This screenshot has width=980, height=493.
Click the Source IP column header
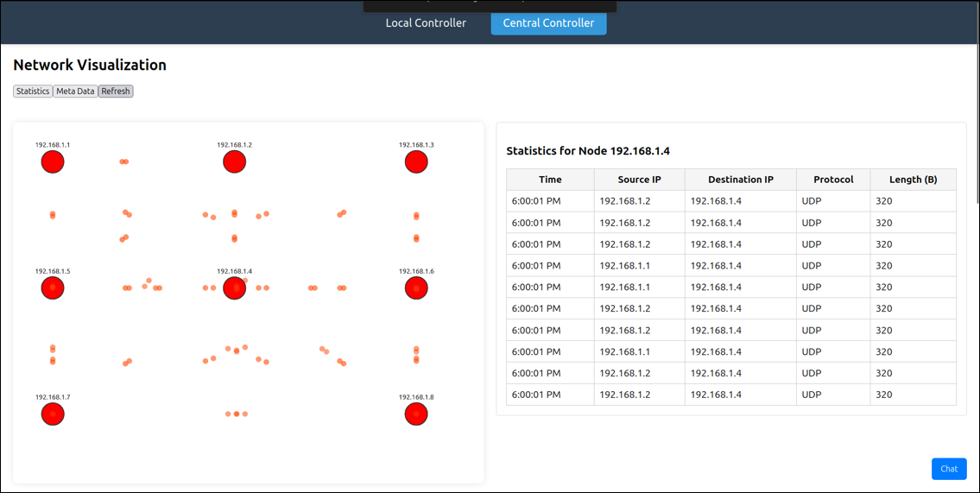639,180
